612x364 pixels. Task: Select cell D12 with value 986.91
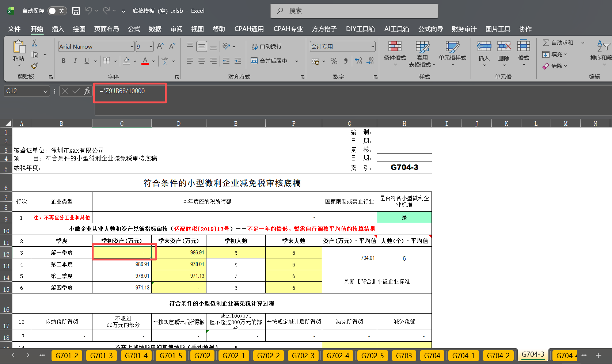(179, 253)
